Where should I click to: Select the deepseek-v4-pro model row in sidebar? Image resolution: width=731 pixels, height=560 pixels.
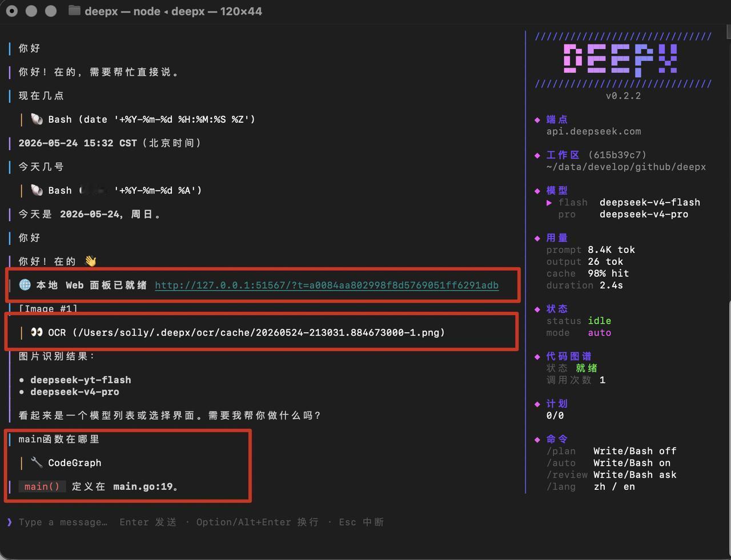(x=623, y=214)
